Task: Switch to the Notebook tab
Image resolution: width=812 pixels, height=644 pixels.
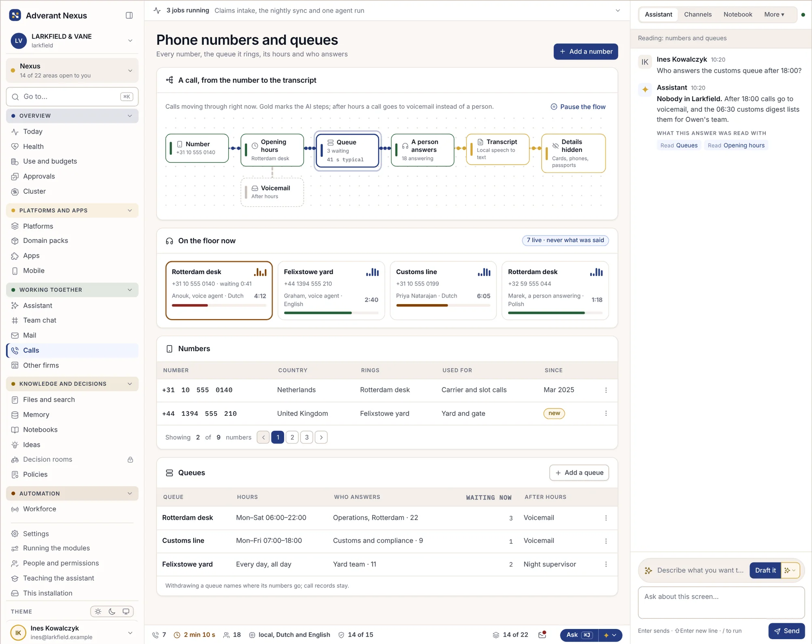Action: click(738, 15)
